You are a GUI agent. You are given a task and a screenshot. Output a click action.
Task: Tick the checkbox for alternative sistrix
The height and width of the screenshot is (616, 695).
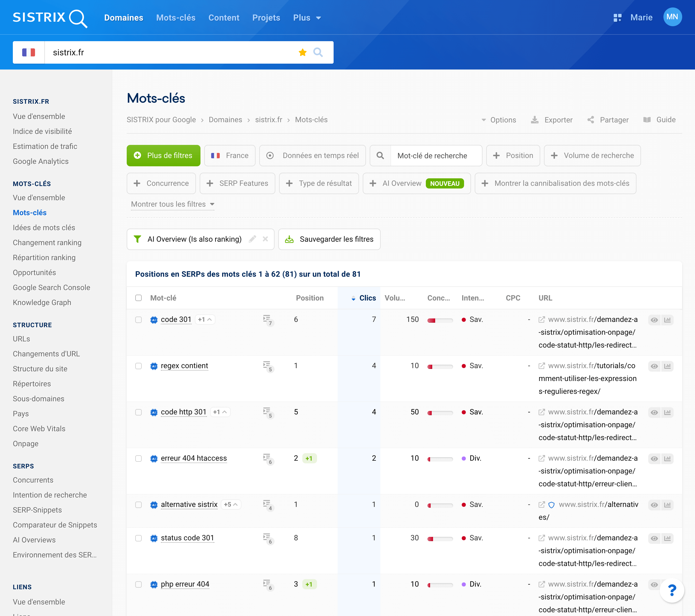point(138,505)
